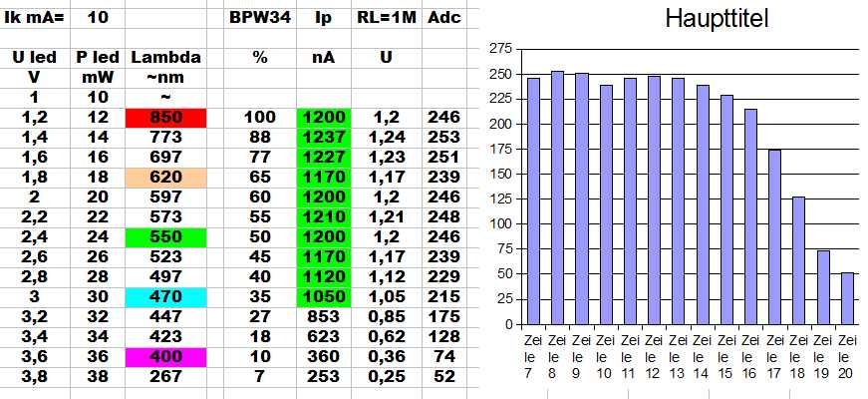This screenshot has width=868, height=399.
Task: Click the Zeile 13 x-axis label
Action: coord(678,356)
